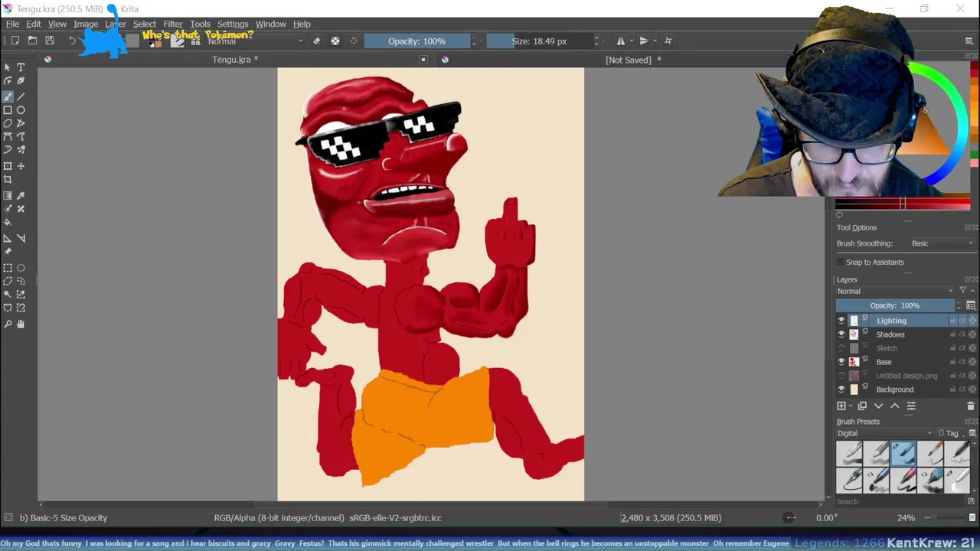Select the Transform tool

tap(8, 166)
